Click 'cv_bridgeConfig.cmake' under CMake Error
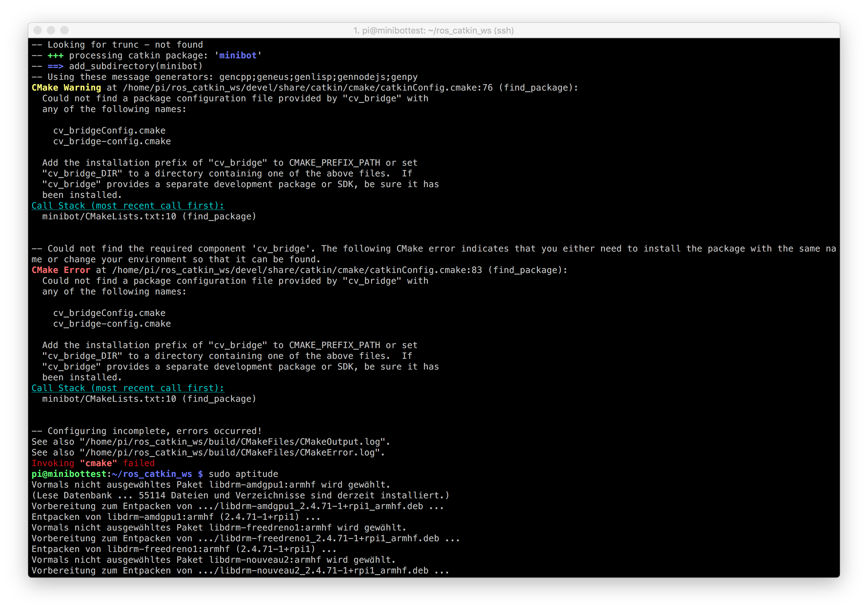Image resolution: width=868 pixels, height=611 pixels. pos(109,314)
